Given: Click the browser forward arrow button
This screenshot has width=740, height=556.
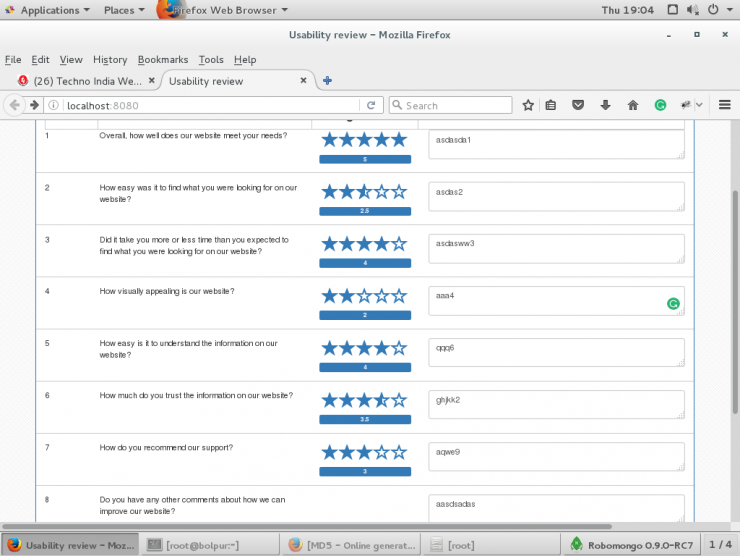Looking at the screenshot, I should click(x=34, y=105).
